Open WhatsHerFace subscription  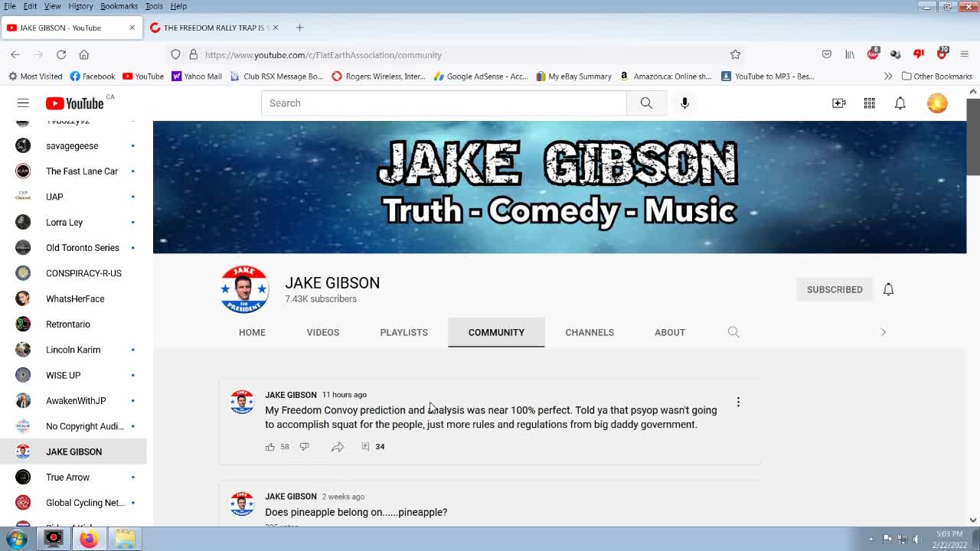click(x=73, y=299)
